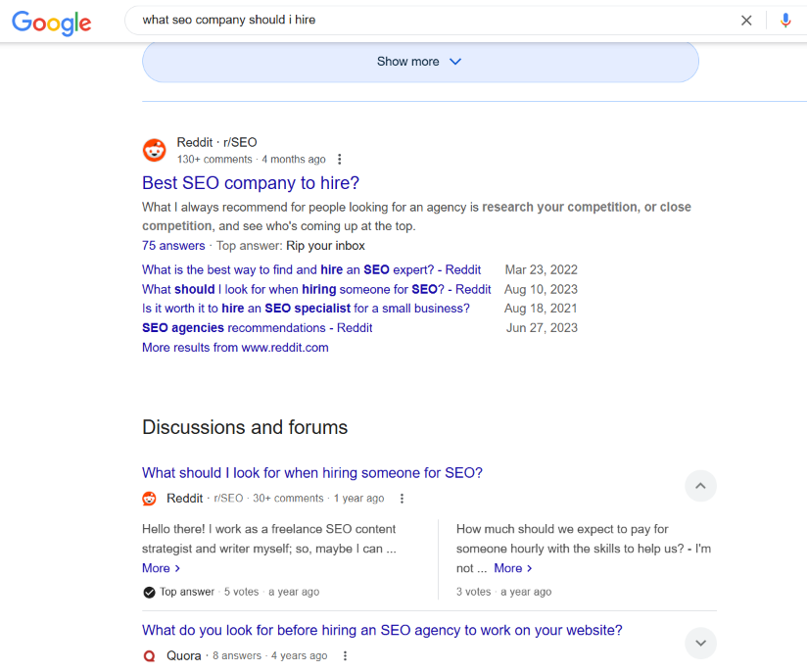Open 'SEO agencies recommendations - Reddit' link
Image resolution: width=807 pixels, height=672 pixels.
point(257,328)
